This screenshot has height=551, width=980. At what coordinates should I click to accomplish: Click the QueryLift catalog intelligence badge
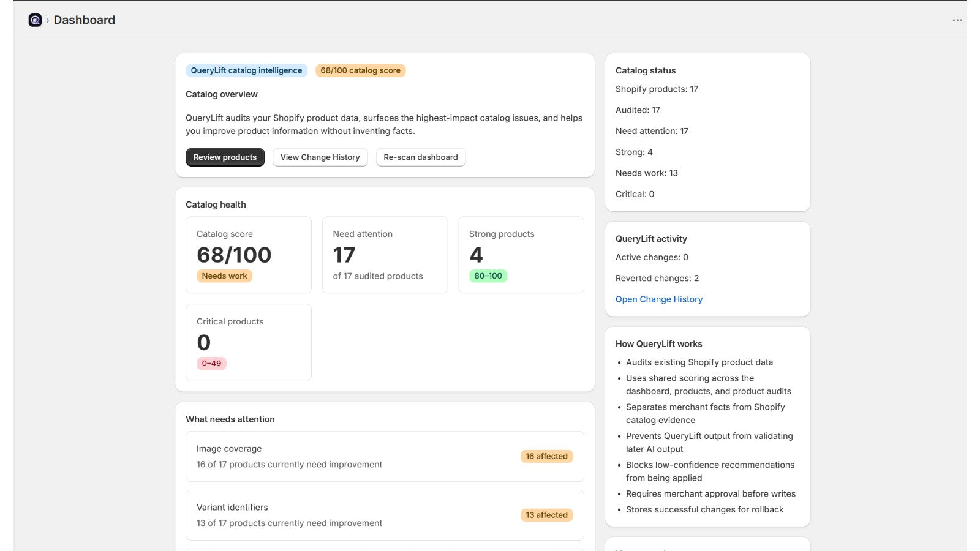tap(246, 70)
